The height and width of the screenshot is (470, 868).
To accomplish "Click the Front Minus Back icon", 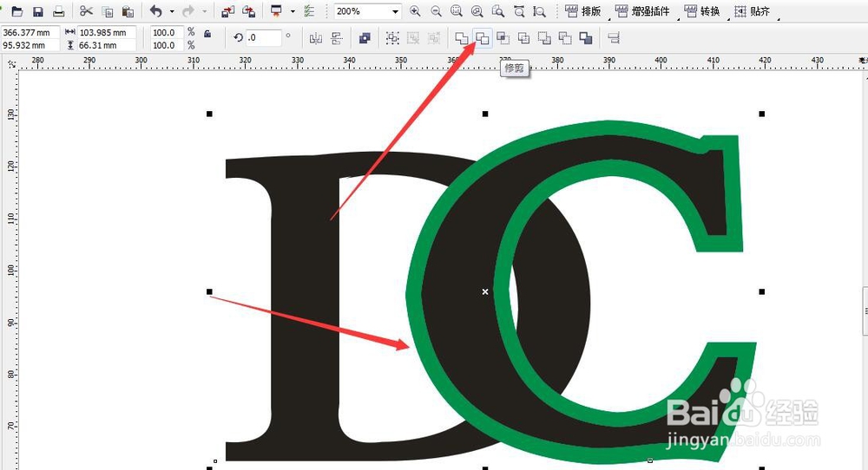I will (544, 38).
